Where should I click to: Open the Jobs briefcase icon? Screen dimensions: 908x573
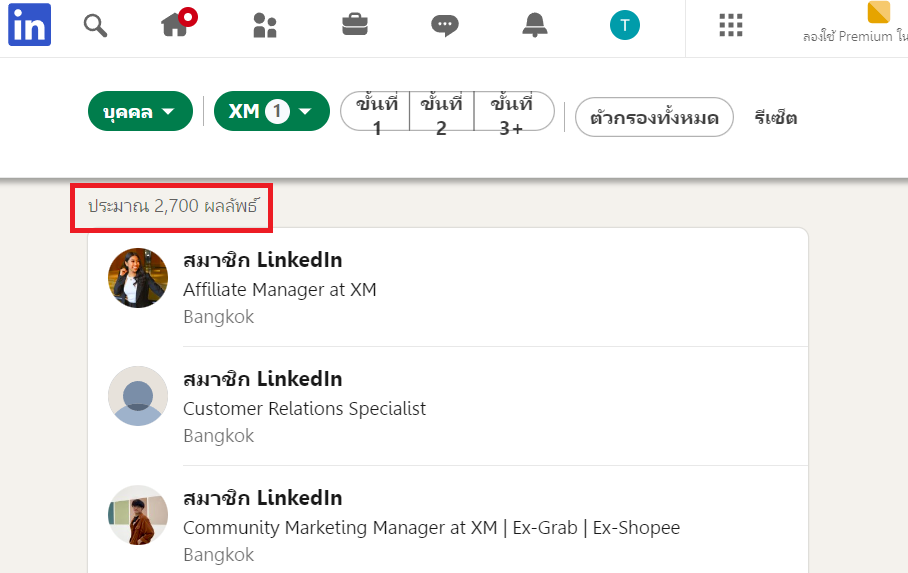pos(355,25)
